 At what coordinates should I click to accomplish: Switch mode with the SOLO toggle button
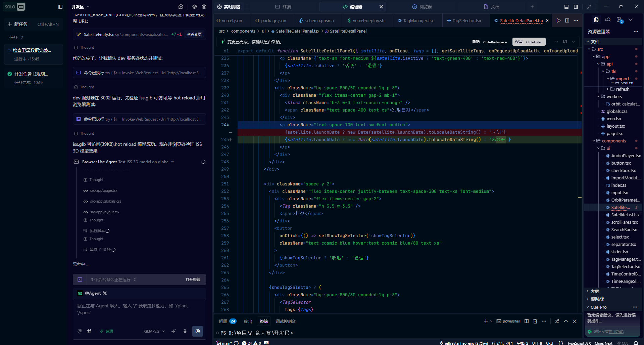[15, 7]
